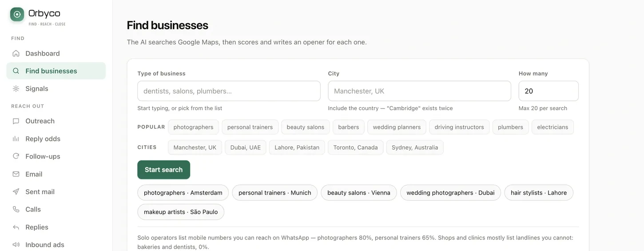This screenshot has width=644, height=251.
Task: Select the wedding planners chip
Action: [x=397, y=127]
